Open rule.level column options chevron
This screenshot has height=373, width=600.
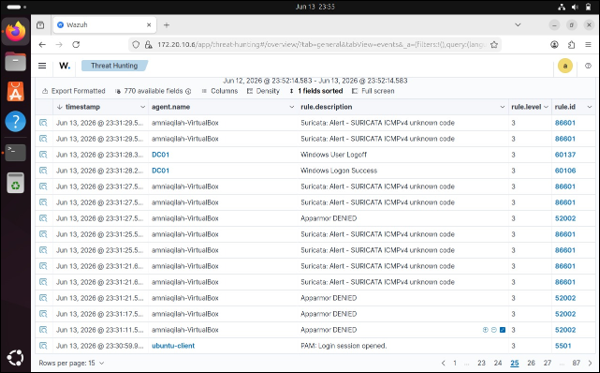click(x=546, y=107)
